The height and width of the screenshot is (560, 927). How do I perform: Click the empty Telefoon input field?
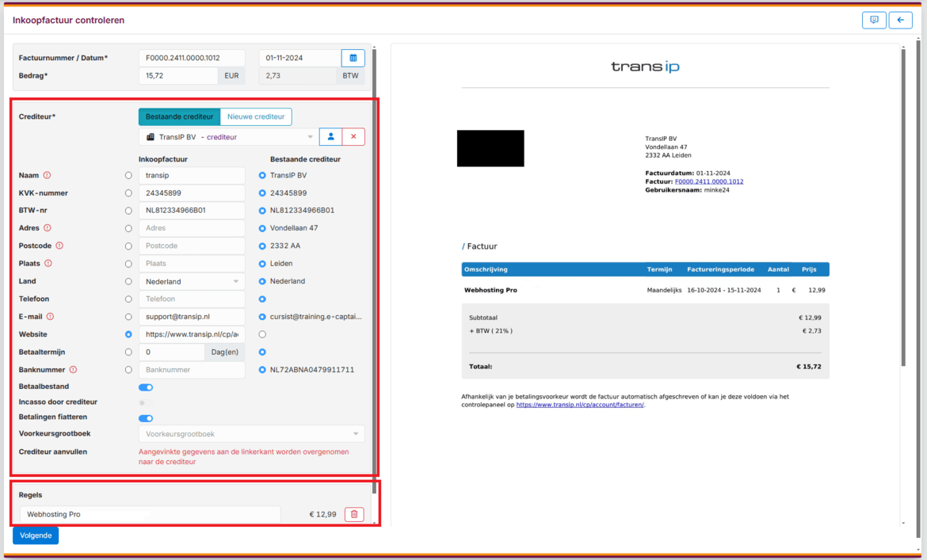click(192, 299)
